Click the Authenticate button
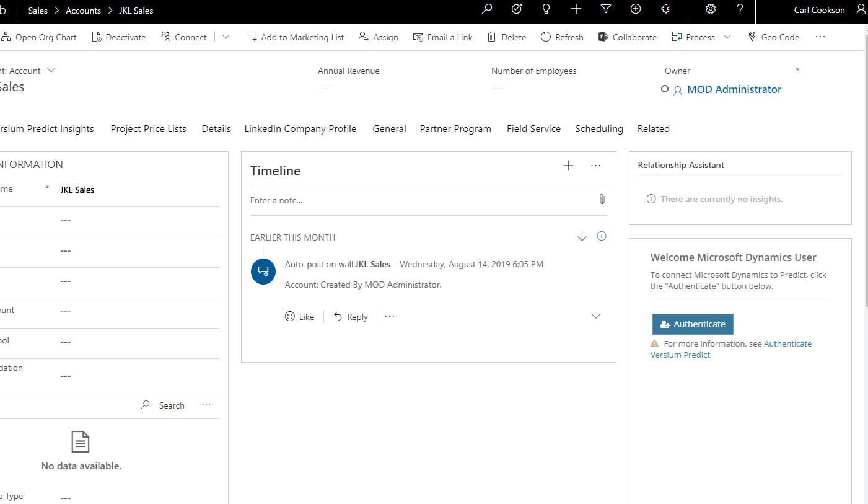The height and width of the screenshot is (504, 868). pyautogui.click(x=693, y=324)
